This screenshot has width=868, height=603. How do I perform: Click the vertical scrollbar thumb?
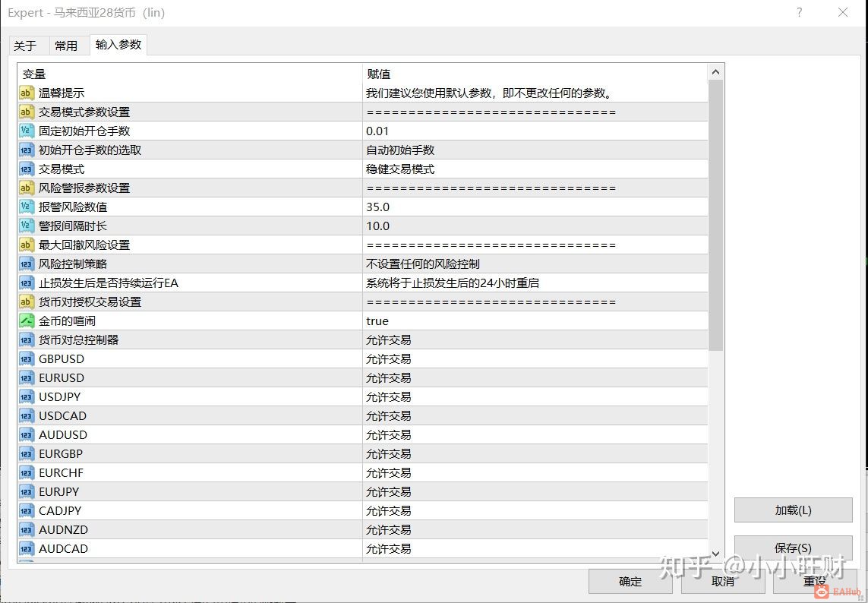[715, 215]
